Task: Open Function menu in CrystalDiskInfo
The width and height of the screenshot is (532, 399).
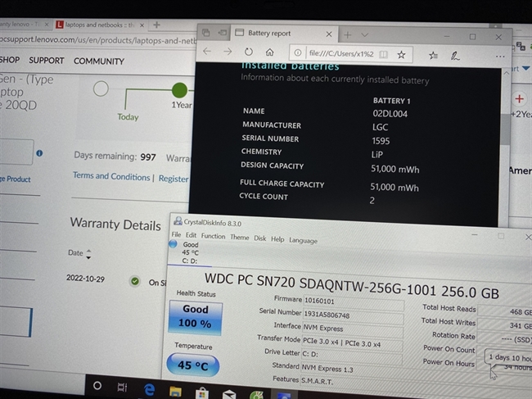Action: click(x=213, y=236)
